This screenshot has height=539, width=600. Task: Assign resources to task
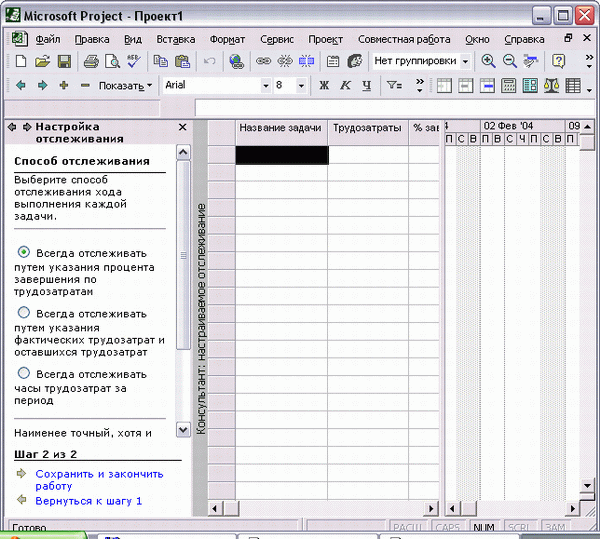click(x=355, y=61)
